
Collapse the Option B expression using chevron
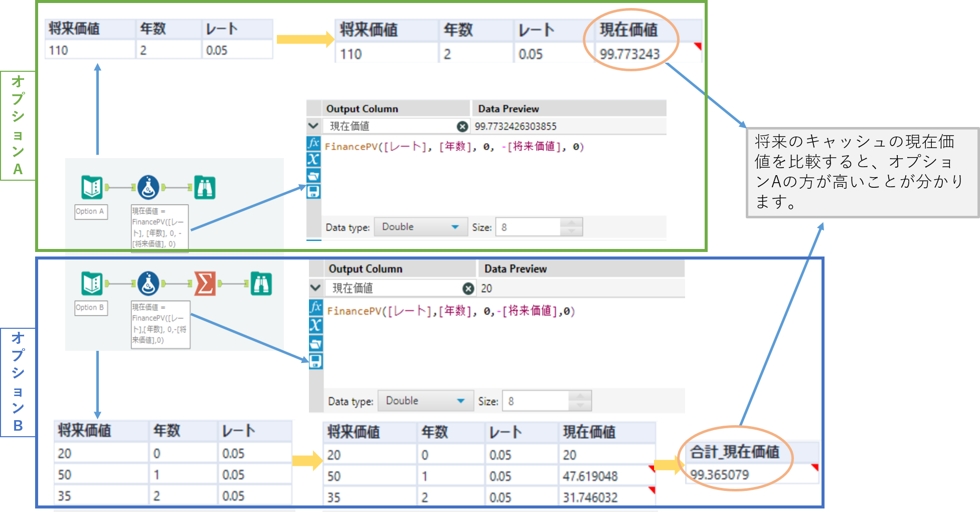pos(315,288)
